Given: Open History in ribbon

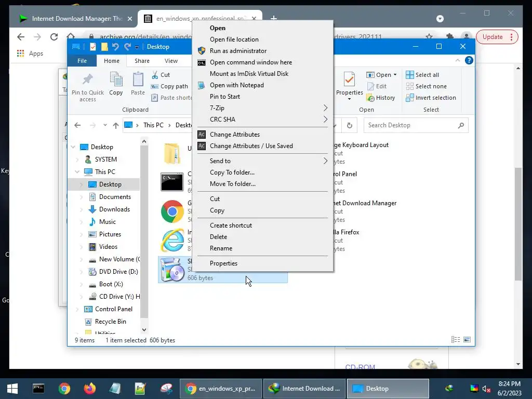Looking at the screenshot, I should tap(381, 98).
